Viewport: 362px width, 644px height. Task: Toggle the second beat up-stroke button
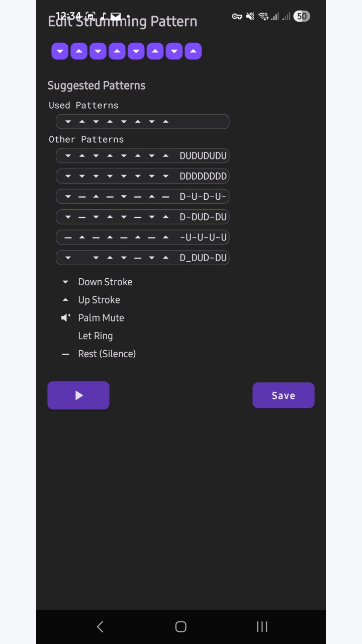pos(79,51)
